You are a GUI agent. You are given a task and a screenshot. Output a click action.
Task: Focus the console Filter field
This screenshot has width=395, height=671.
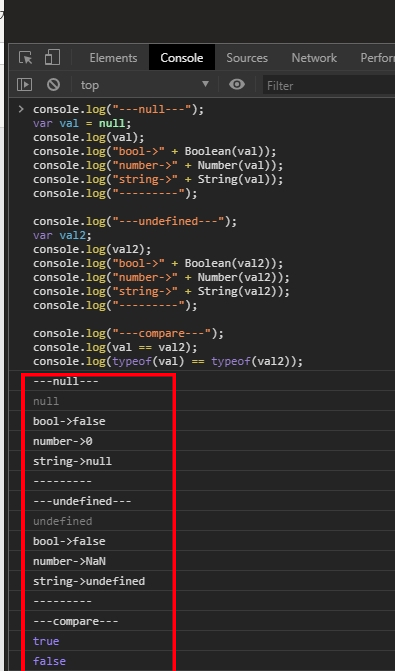click(329, 86)
